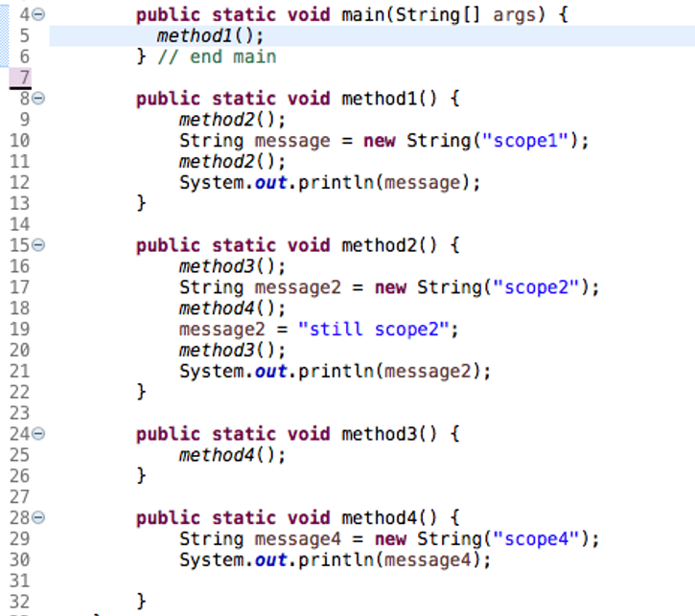Click the "scope1" string literal
Viewport: 695px width, 616px height.
(526, 141)
